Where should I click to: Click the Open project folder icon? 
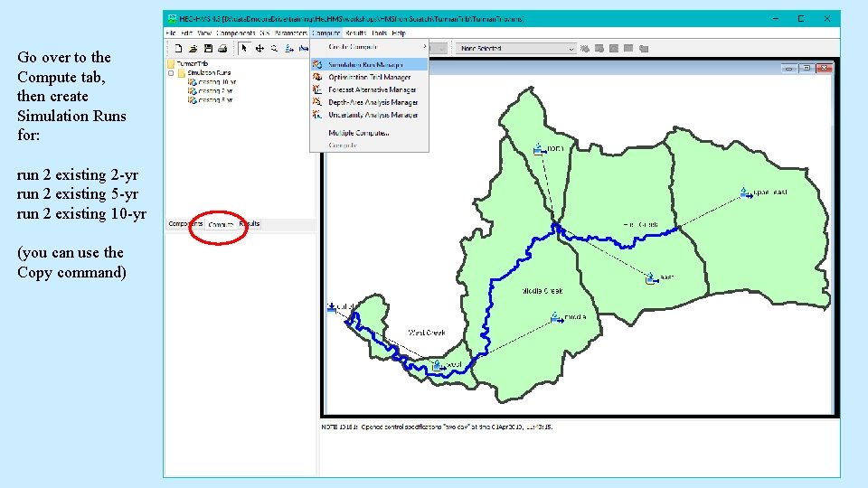193,49
